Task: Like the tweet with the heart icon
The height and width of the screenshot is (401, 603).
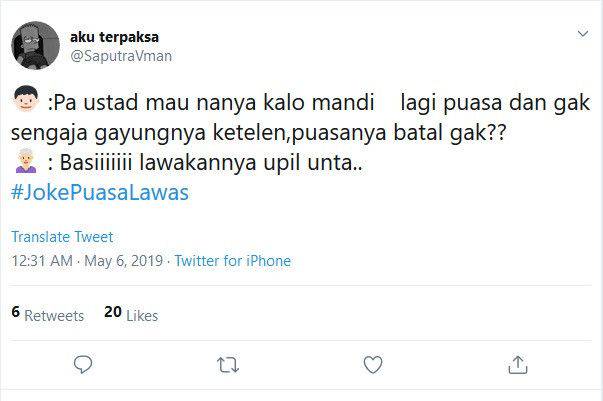Action: [373, 363]
